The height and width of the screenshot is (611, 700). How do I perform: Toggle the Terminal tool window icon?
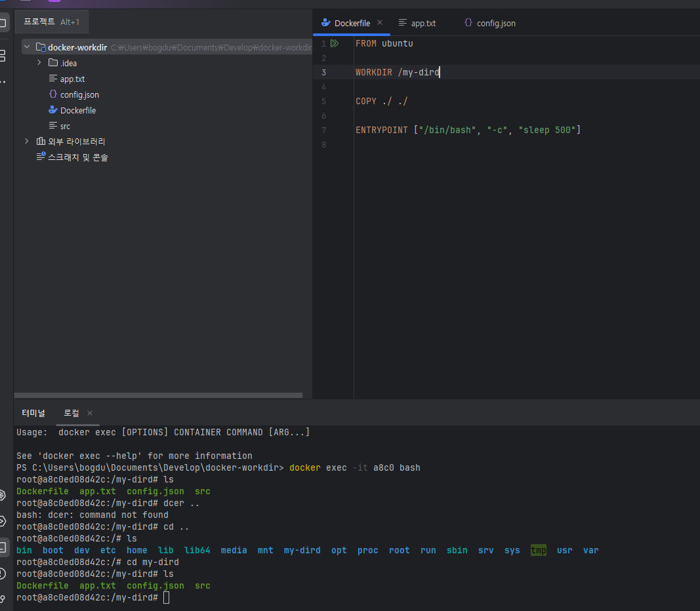pos(3,547)
